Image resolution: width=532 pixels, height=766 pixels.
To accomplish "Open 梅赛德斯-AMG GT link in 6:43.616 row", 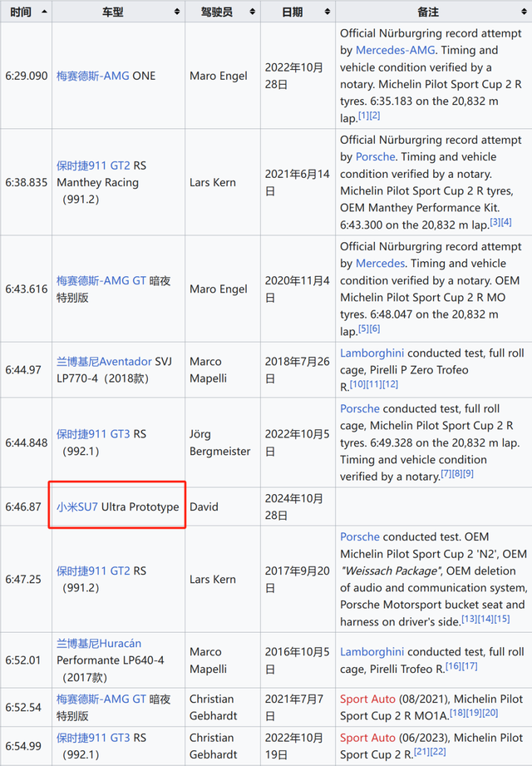I will tap(101, 280).
